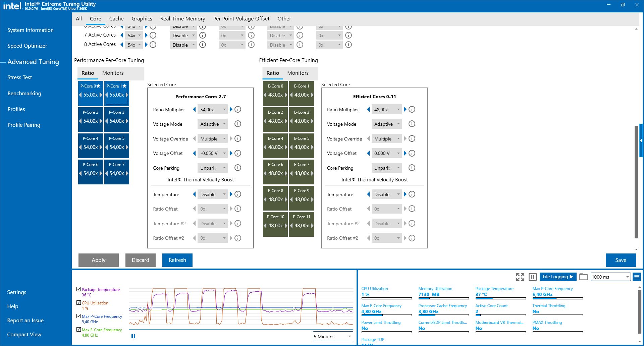
Task: Apply the tuning changes
Action: point(99,260)
